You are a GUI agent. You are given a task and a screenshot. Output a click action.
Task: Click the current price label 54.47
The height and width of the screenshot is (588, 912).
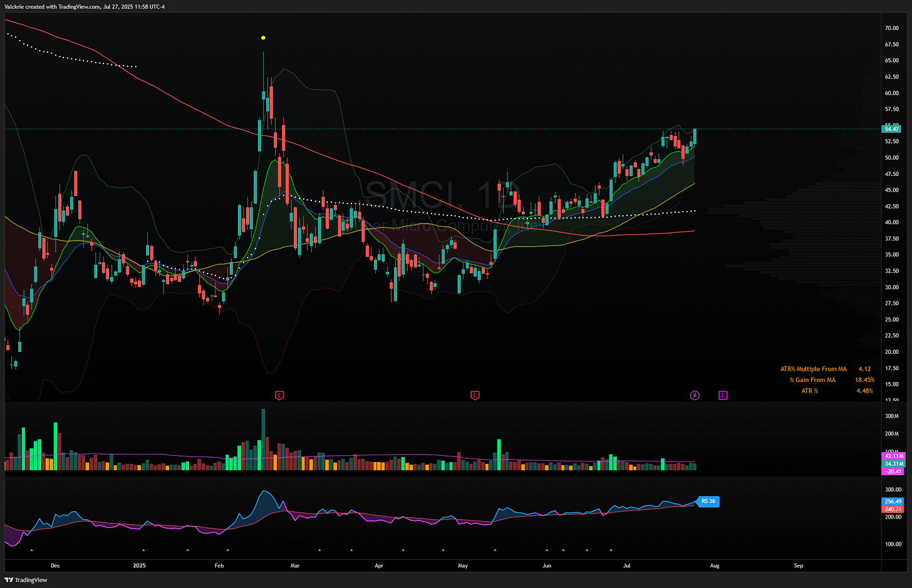tap(891, 128)
